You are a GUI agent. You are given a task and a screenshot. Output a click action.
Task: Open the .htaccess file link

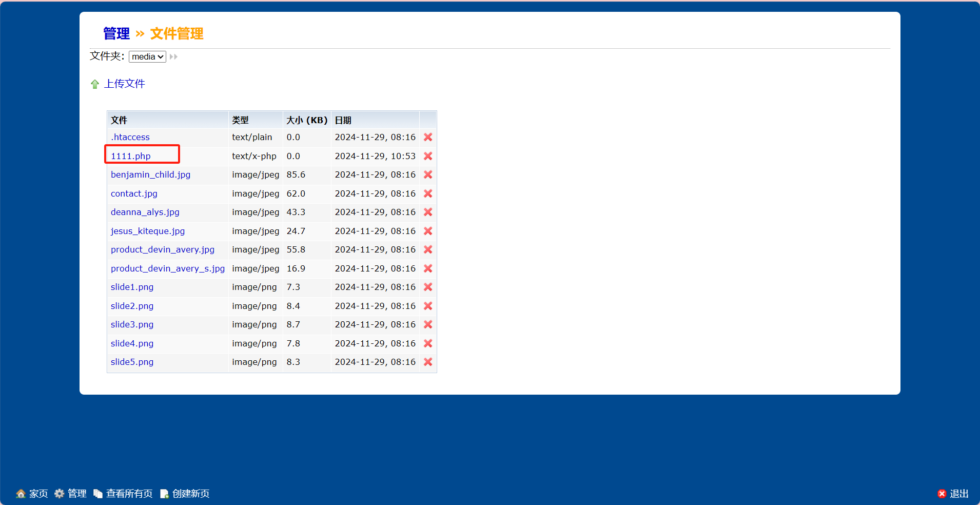coord(130,137)
